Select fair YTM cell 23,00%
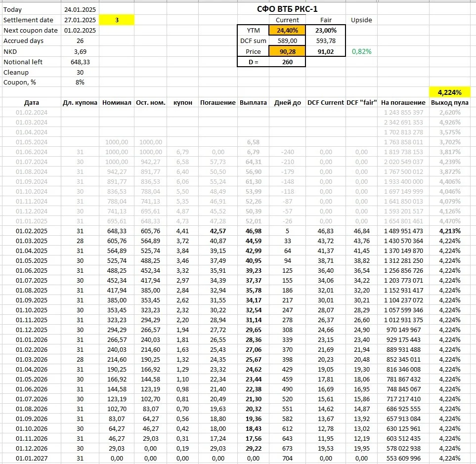 tap(326, 30)
